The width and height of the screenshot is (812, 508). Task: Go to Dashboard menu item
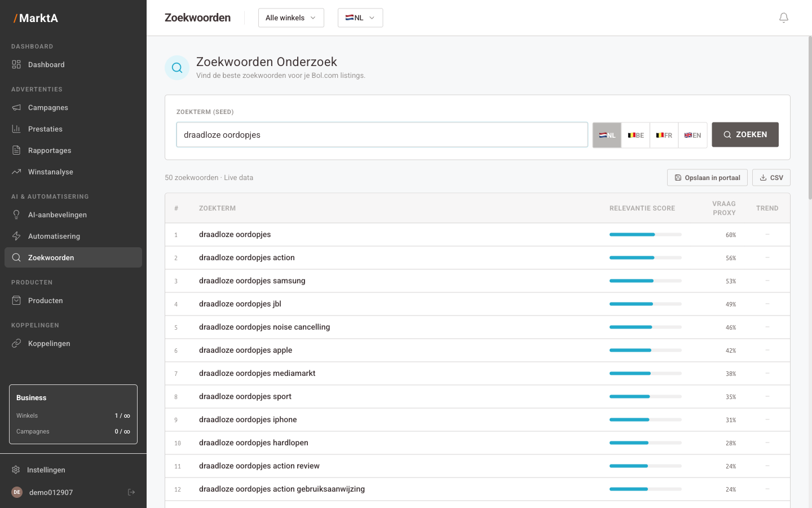coord(73,64)
